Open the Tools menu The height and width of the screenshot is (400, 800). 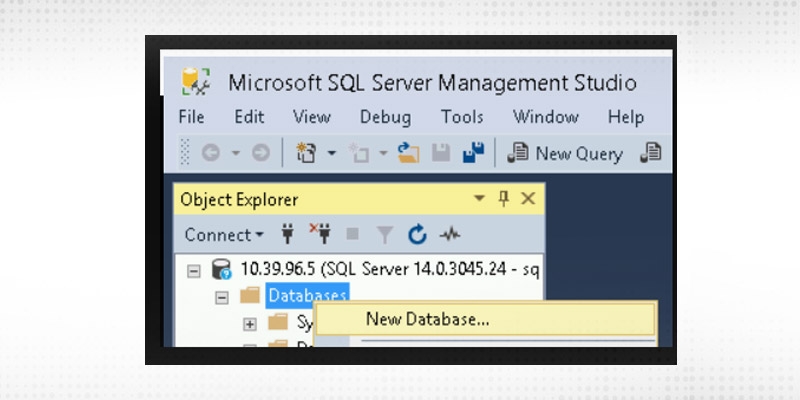(x=462, y=117)
